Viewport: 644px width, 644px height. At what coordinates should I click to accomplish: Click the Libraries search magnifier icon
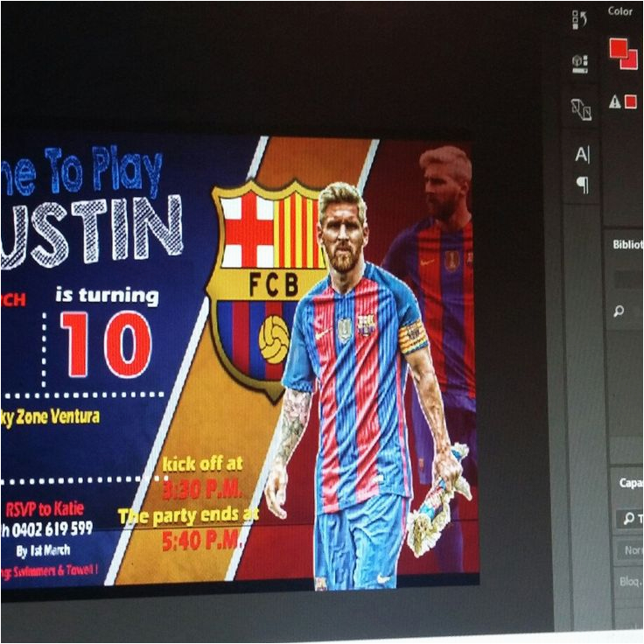pos(618,311)
